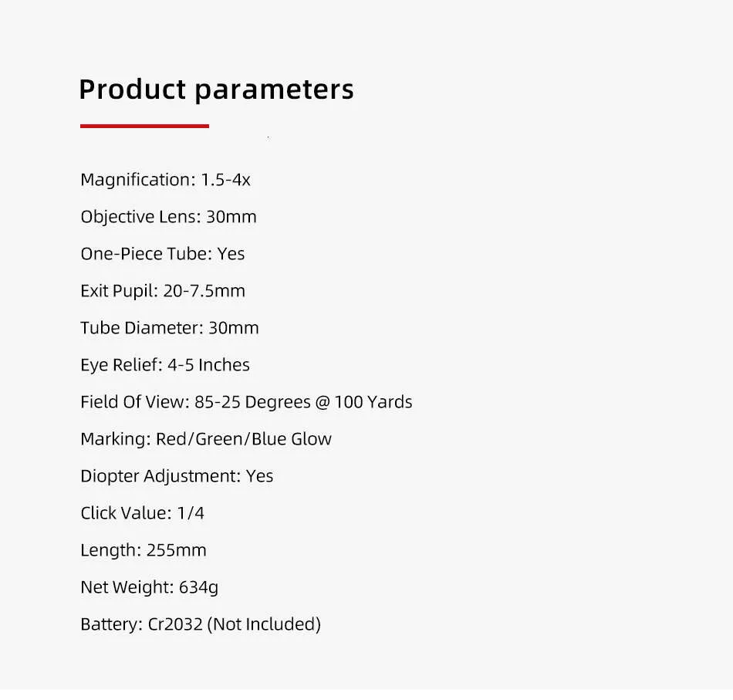
Task: Click 'Blue Glow' in the Marking line
Action: pyautogui.click(x=292, y=439)
